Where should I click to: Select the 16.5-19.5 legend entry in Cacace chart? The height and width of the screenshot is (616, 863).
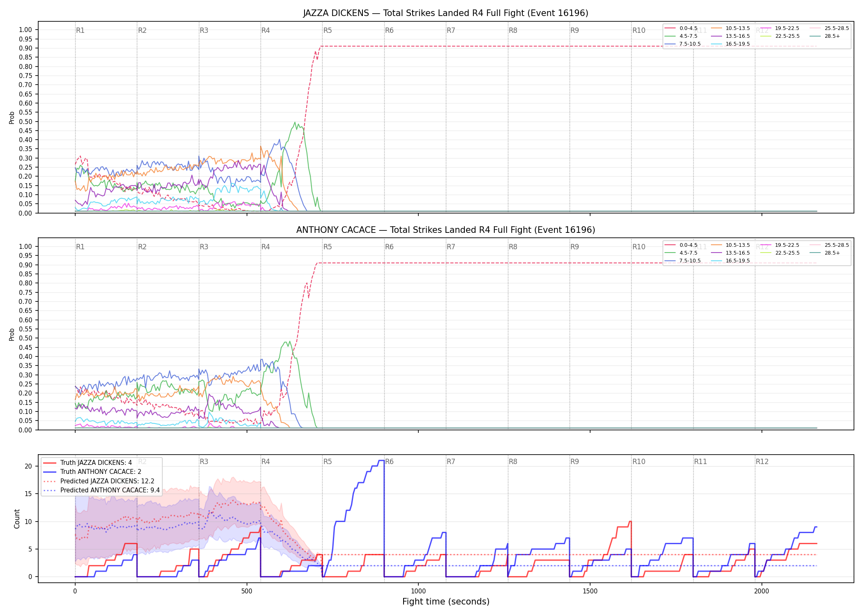(730, 261)
